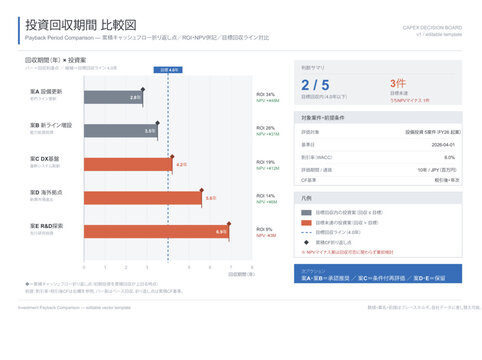Select the orange 案D bar
The width and height of the screenshot is (482, 360).
143,198
